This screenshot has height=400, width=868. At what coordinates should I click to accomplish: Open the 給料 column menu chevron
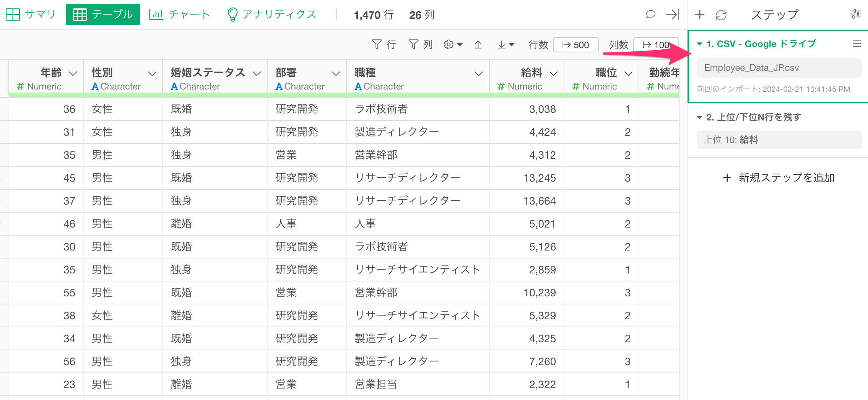553,73
